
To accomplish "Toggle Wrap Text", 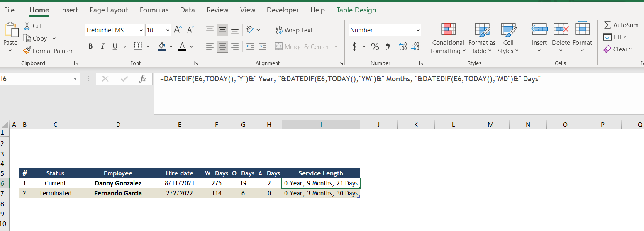I will [294, 30].
